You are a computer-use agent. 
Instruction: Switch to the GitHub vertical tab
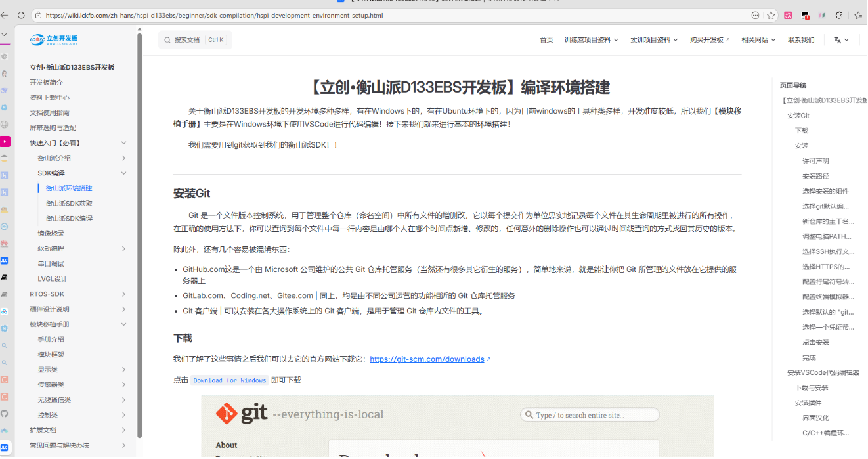coord(4,414)
